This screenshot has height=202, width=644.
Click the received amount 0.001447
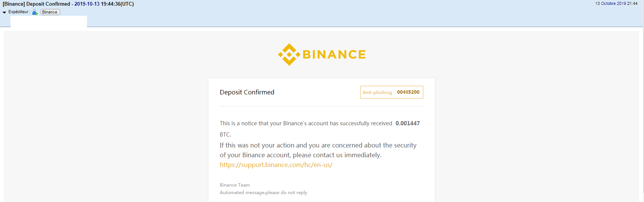tap(407, 123)
